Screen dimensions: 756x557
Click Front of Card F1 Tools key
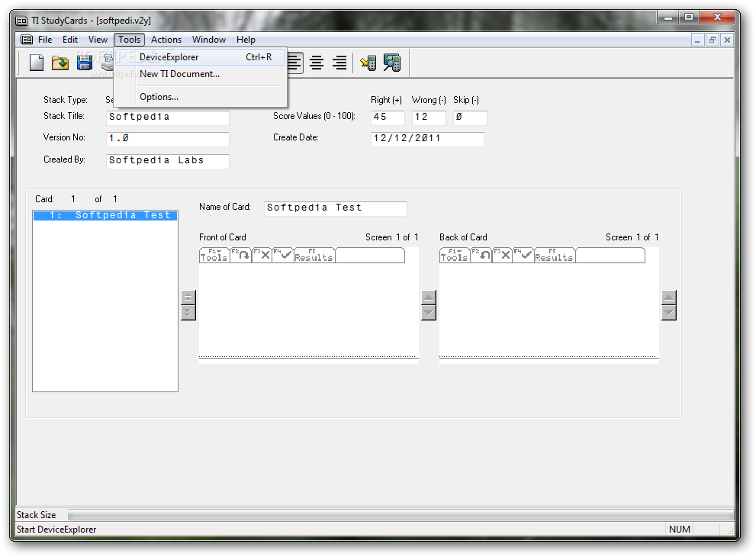[214, 255]
